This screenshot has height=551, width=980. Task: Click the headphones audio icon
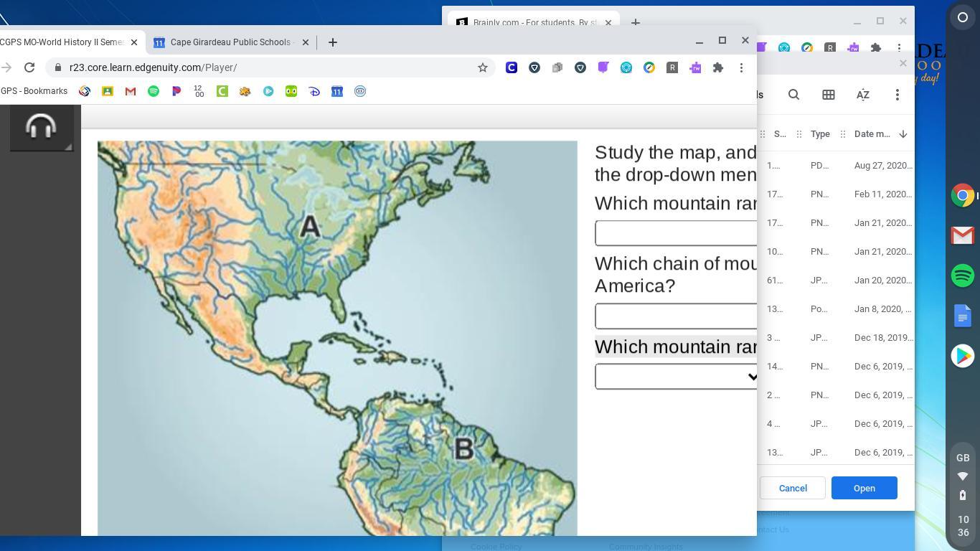[41, 128]
